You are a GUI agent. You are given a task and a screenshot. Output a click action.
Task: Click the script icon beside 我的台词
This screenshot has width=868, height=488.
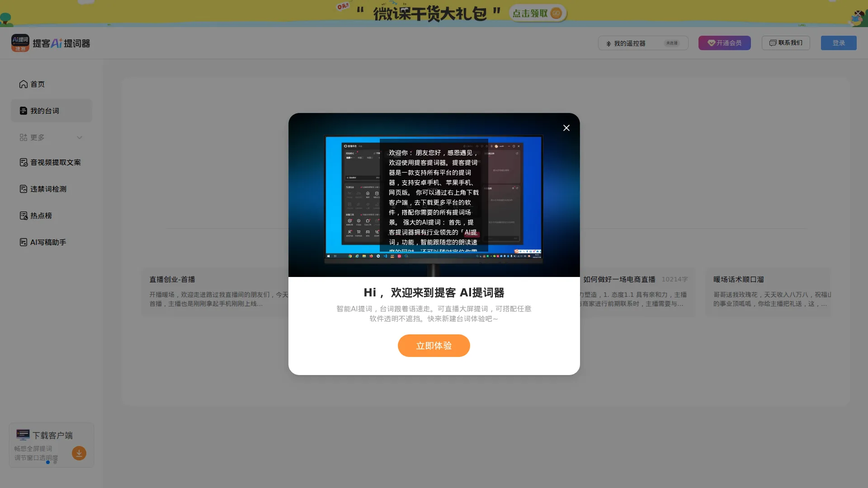24,111
